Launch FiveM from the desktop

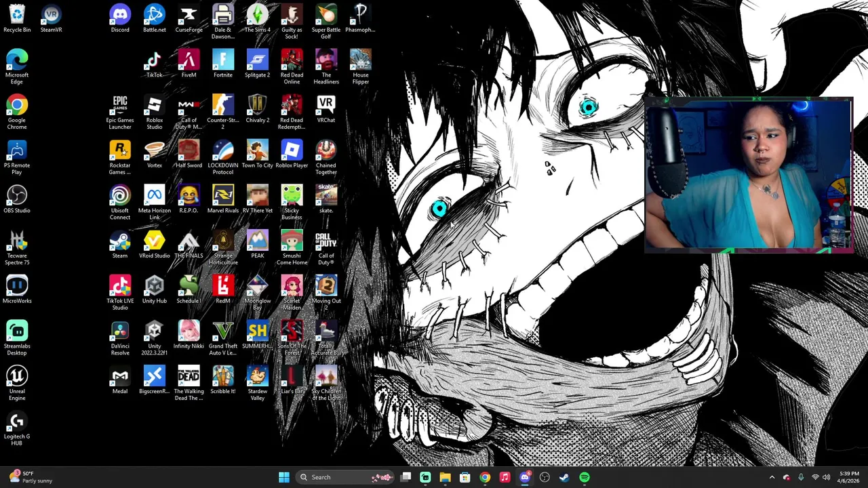tap(189, 64)
